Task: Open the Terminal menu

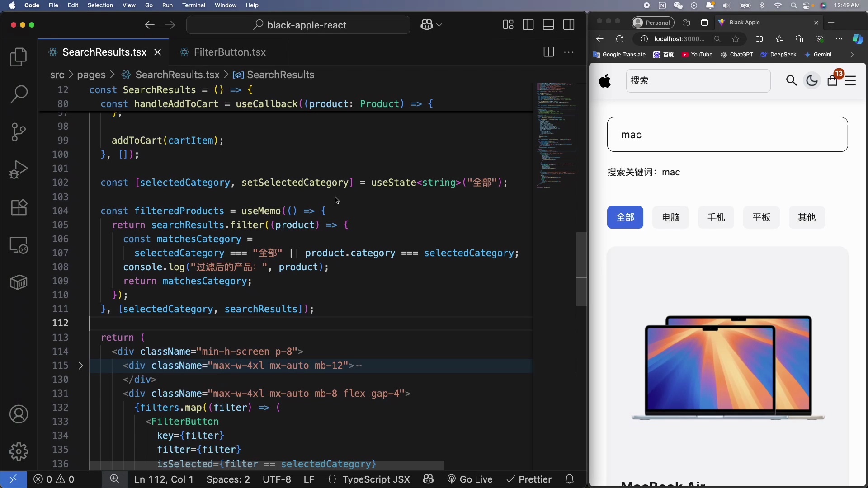Action: coord(193,5)
